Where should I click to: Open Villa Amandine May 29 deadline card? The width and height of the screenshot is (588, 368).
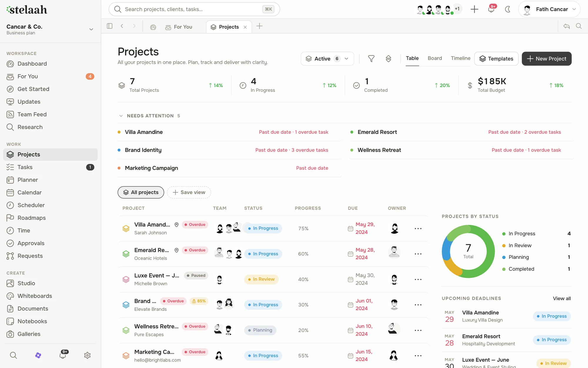pos(506,316)
